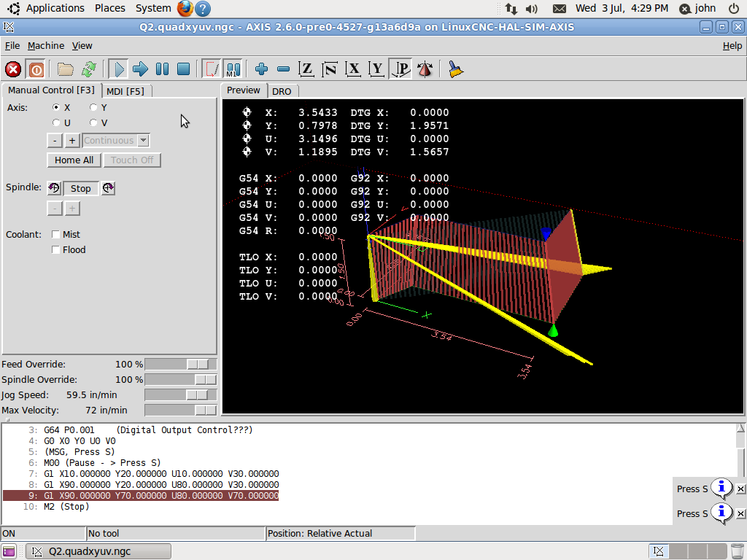Screen dimensions: 747x560
Task: Select G-code line 7 starting G1 X10.000000
Action: point(161,474)
